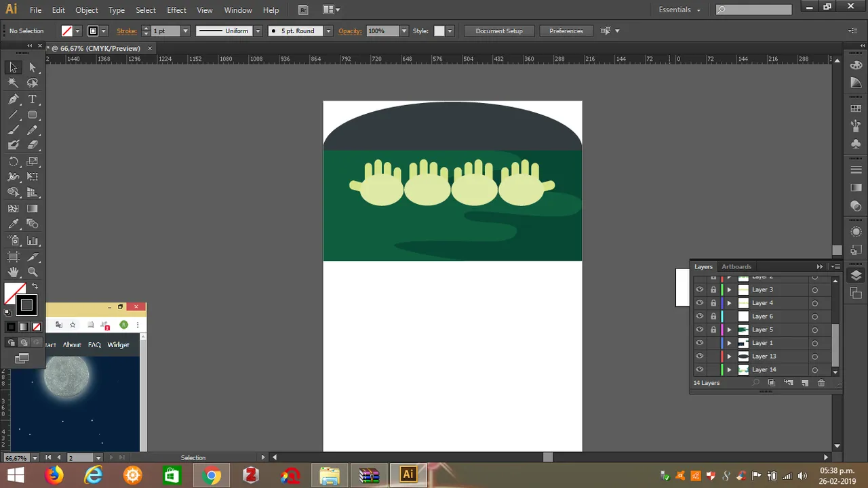Open the Effect menu
The width and height of the screenshot is (868, 488).
176,10
